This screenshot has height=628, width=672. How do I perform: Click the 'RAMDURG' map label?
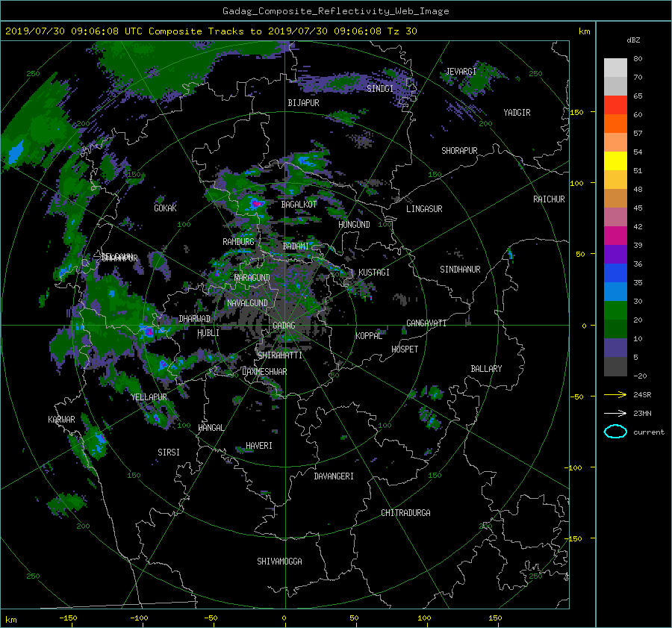point(238,242)
